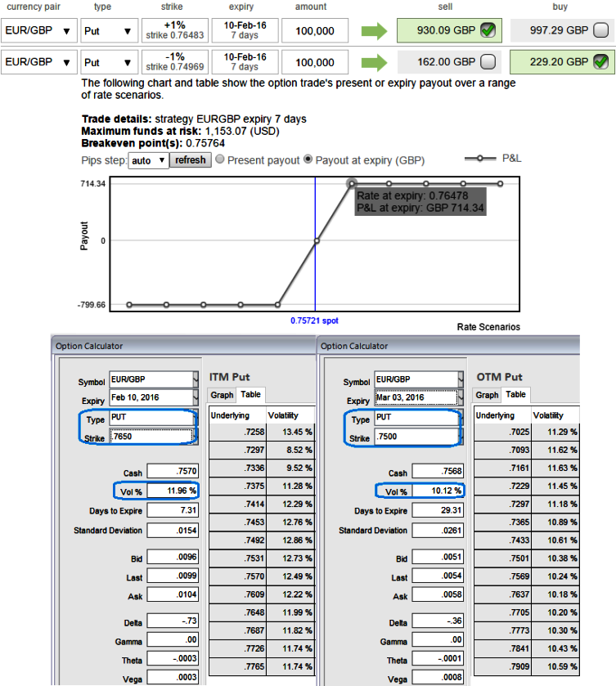Open Table tab under OTM Put

(515, 395)
